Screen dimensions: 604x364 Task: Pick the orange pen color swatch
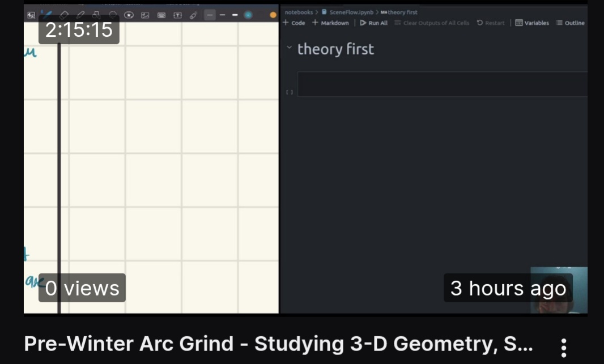pos(273,15)
